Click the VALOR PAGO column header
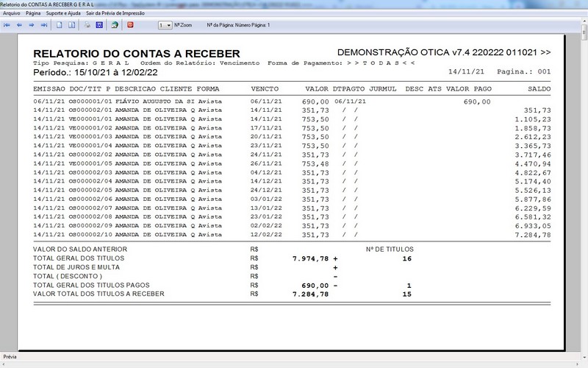The height and width of the screenshot is (368, 588). 469,89
